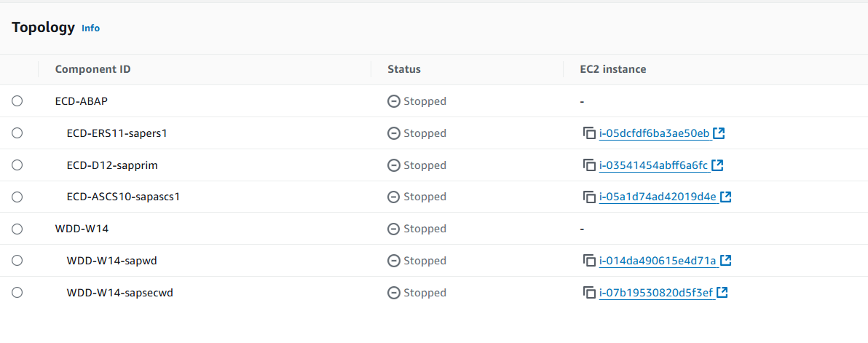Image resolution: width=868 pixels, height=343 pixels.
Task: Select the ECD-ERS11-sapers1 radio button
Action: 17,133
